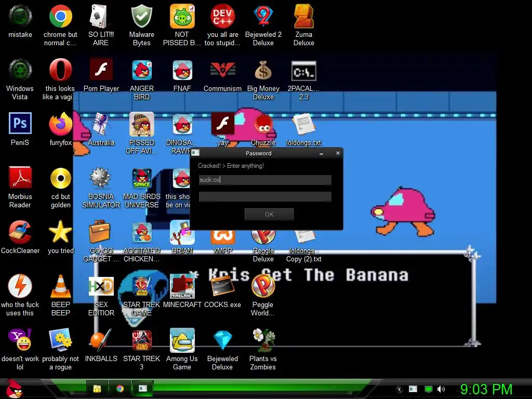Select the ANGER BIRD desktop icon

coord(141,70)
